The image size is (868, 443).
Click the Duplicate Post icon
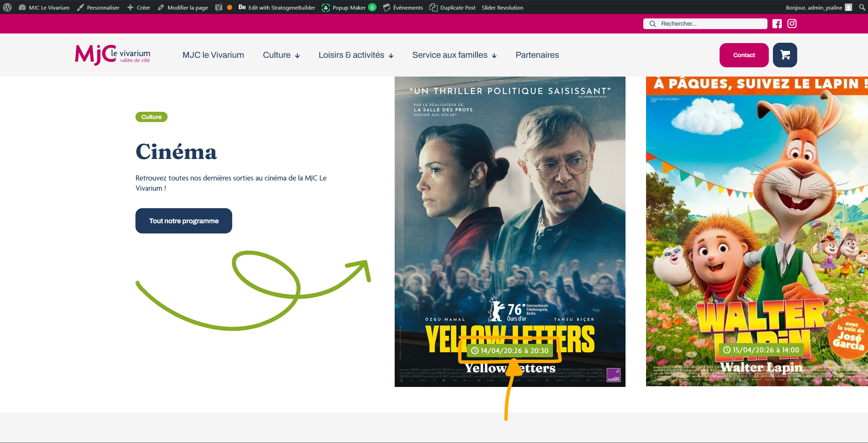(433, 7)
